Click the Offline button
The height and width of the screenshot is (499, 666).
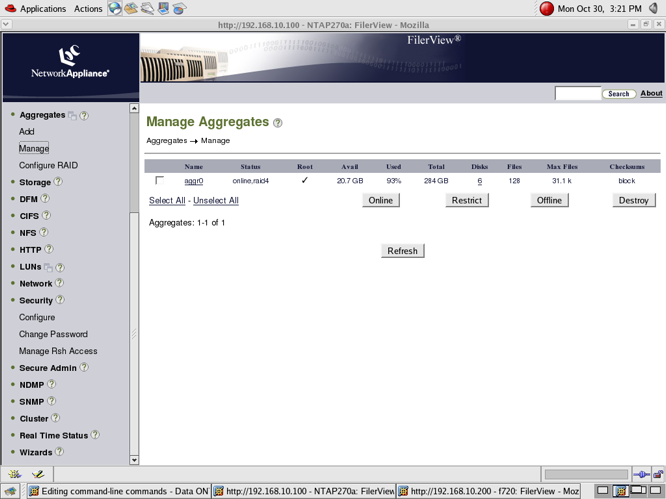(x=549, y=200)
